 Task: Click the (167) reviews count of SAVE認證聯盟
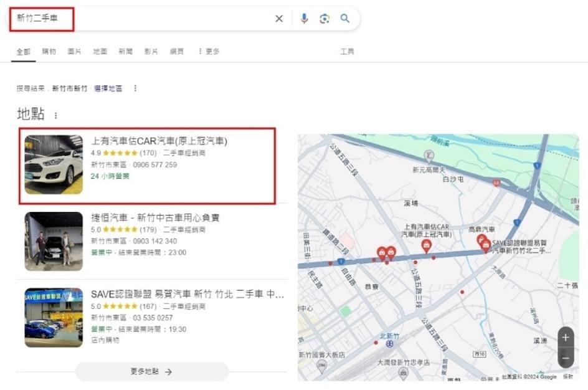coord(148,307)
